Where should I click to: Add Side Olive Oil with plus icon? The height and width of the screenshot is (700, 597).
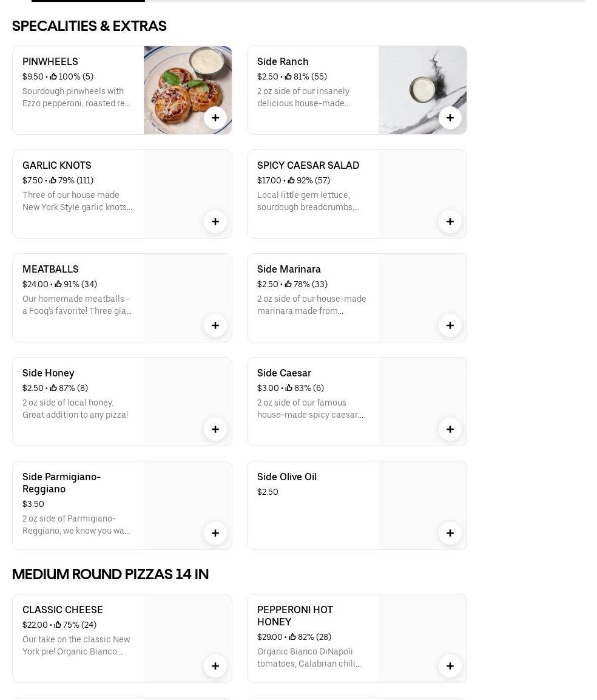click(450, 533)
